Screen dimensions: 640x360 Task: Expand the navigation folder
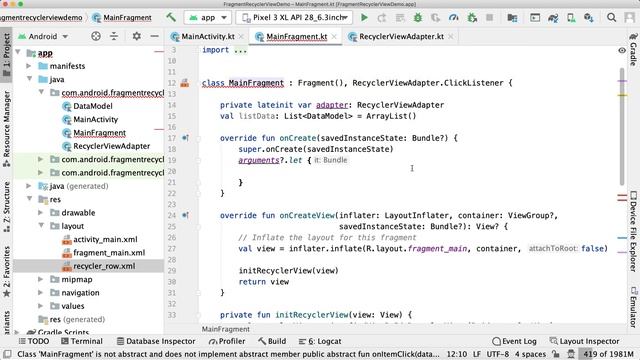(40, 292)
